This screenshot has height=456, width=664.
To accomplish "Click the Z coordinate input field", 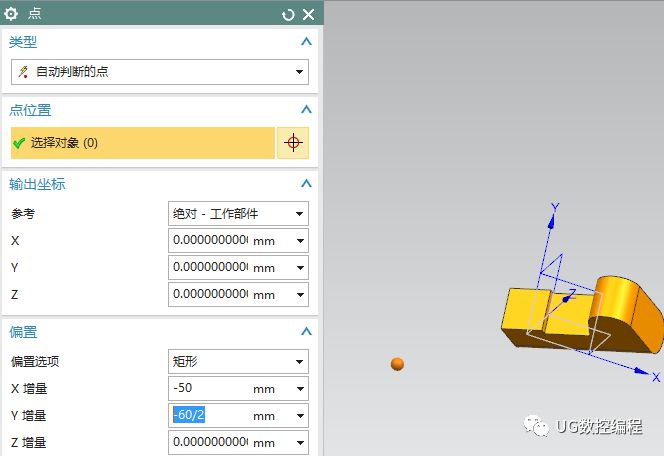I will point(210,295).
